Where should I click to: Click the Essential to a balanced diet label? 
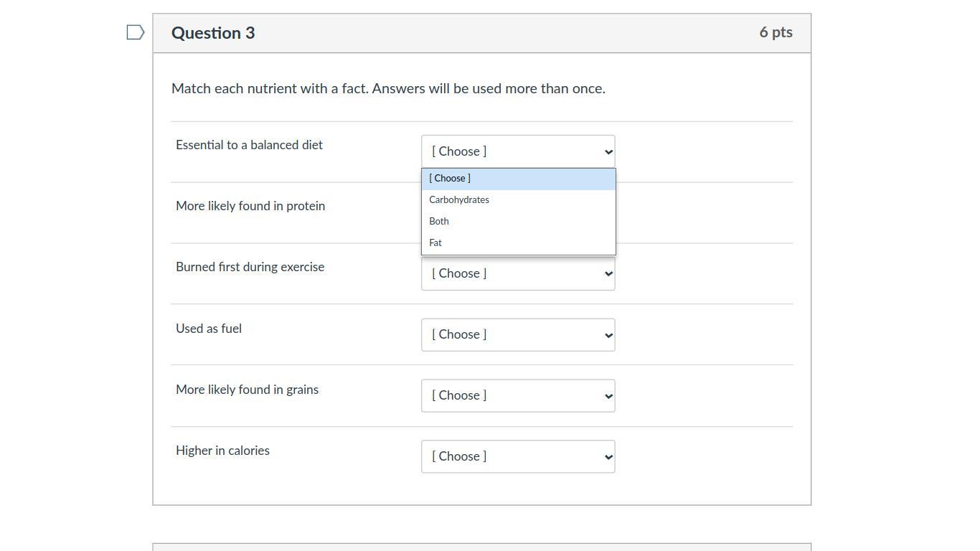[x=249, y=145]
